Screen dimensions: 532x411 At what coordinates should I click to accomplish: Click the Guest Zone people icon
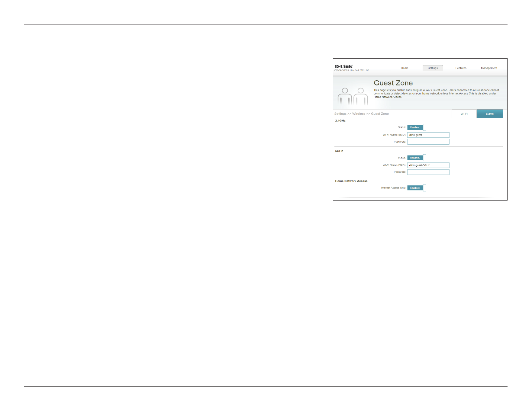[353, 96]
